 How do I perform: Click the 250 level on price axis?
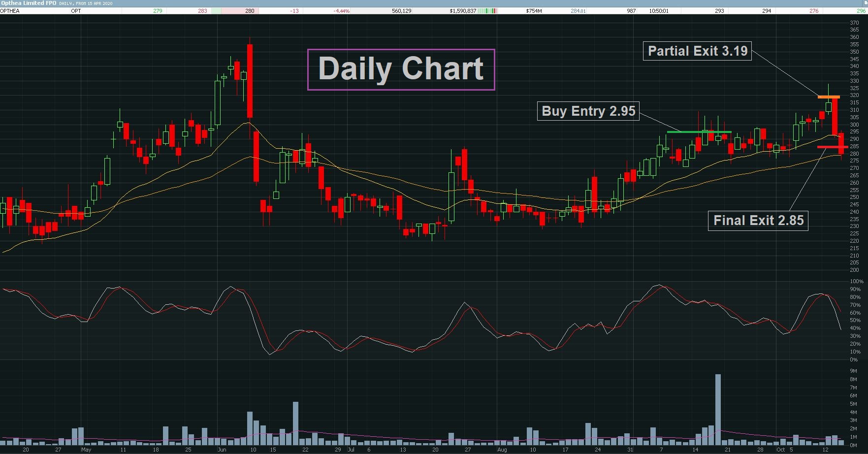tap(854, 197)
